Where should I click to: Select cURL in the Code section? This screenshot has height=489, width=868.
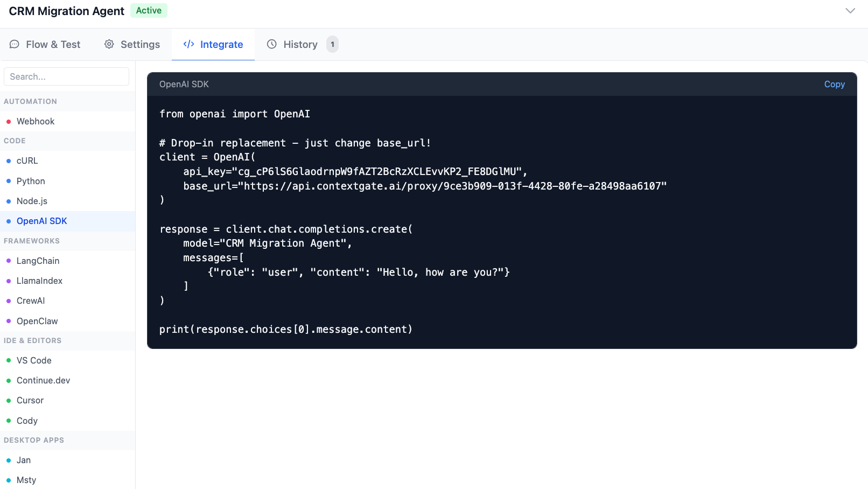point(27,160)
